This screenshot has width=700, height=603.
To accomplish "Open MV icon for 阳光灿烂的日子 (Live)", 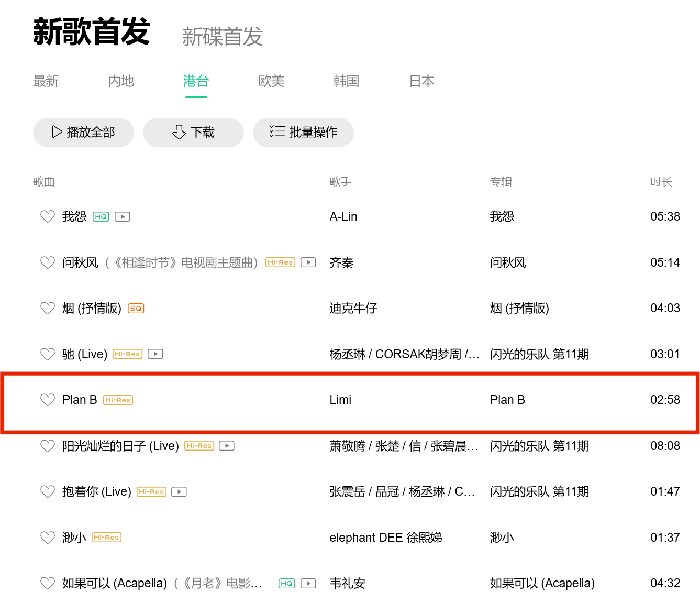I will tap(227, 446).
